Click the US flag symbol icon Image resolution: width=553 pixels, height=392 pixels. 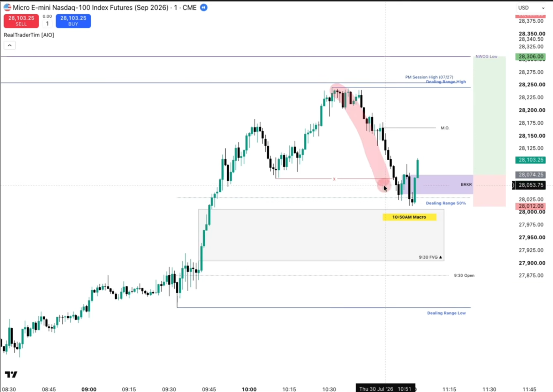coord(7,7)
